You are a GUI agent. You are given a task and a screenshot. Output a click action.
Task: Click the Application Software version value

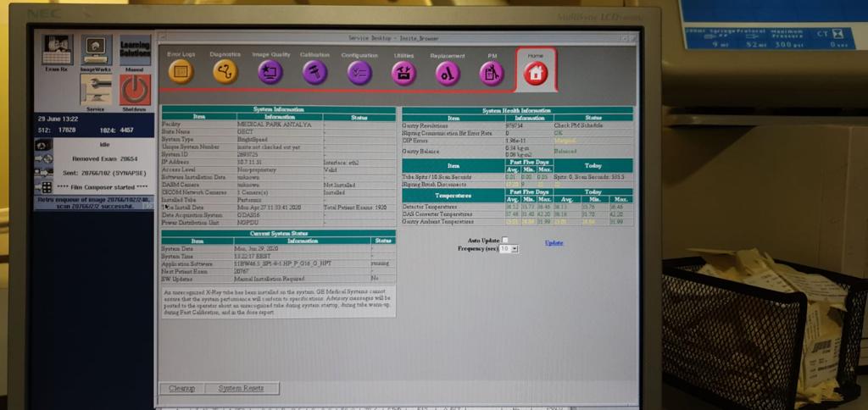pos(283,264)
